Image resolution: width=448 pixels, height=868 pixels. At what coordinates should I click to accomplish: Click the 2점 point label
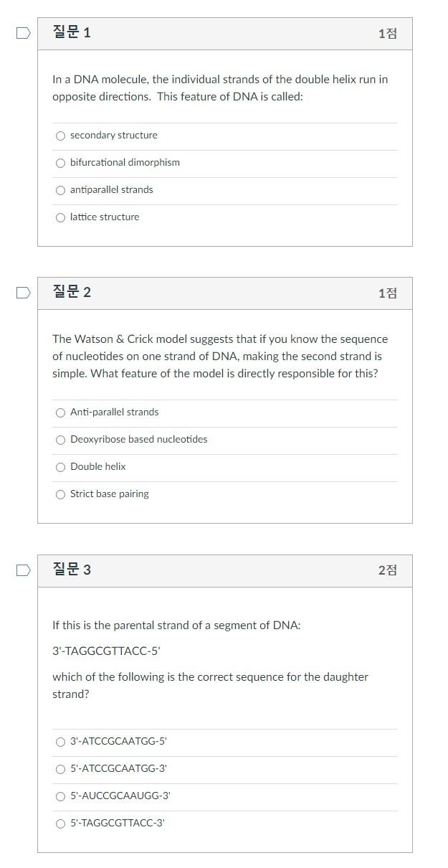coord(386,569)
